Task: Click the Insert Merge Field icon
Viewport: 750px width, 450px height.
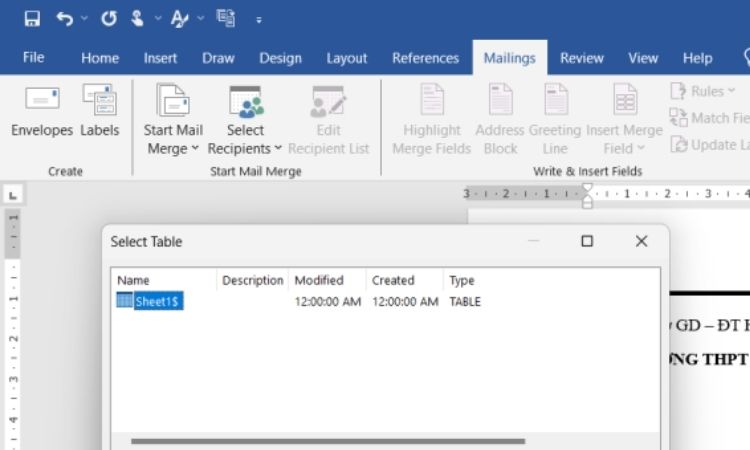Action: click(625, 99)
